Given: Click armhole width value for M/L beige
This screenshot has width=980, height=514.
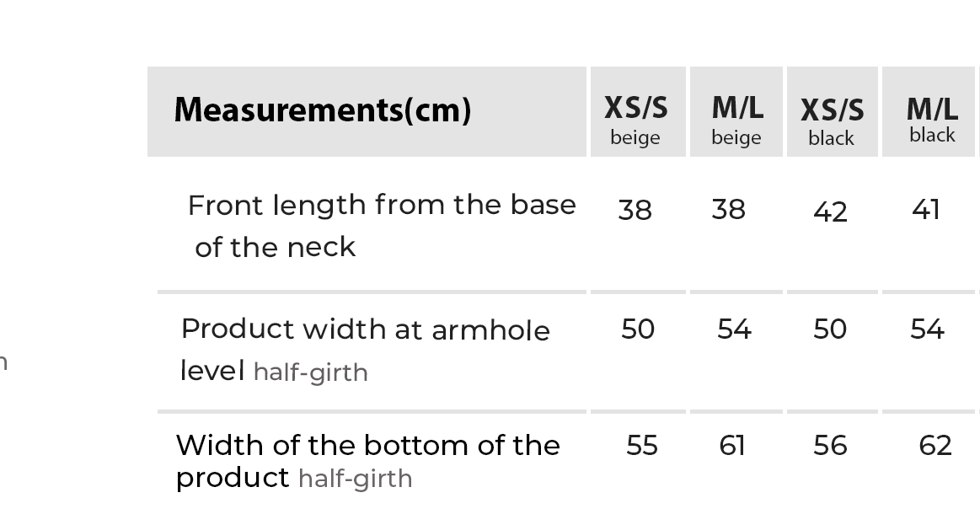Looking at the screenshot, I should coord(734,329).
